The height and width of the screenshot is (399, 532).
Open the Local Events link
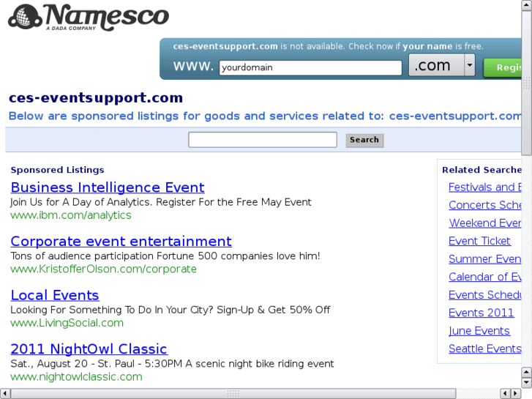55,295
